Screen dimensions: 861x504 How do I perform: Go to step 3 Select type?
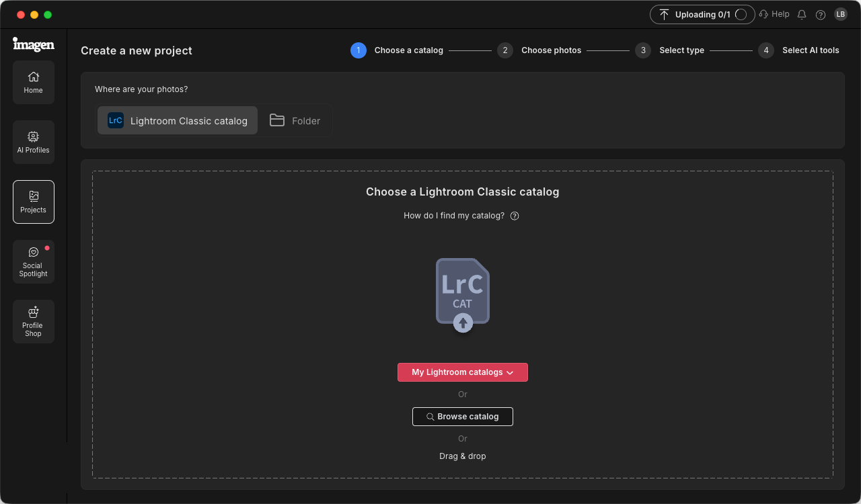(x=670, y=50)
